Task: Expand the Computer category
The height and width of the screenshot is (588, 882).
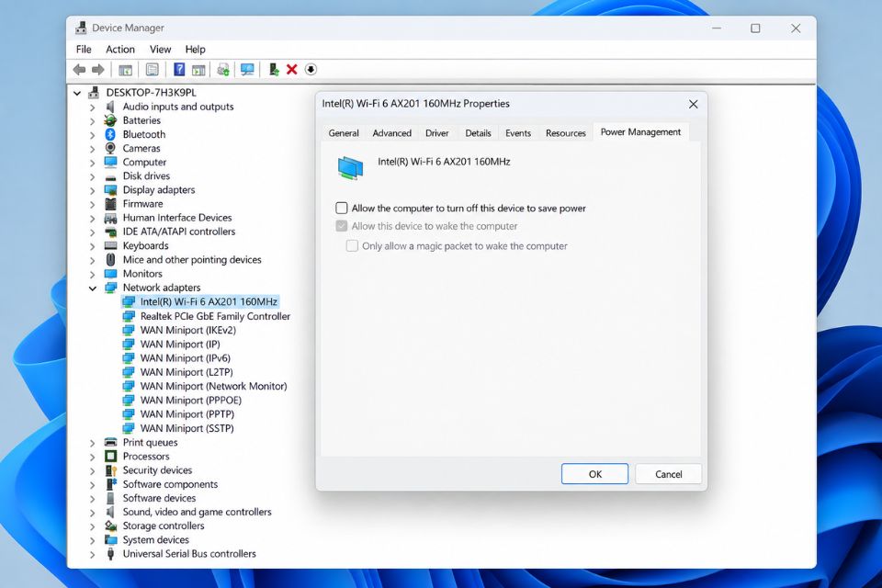Action: (92, 163)
